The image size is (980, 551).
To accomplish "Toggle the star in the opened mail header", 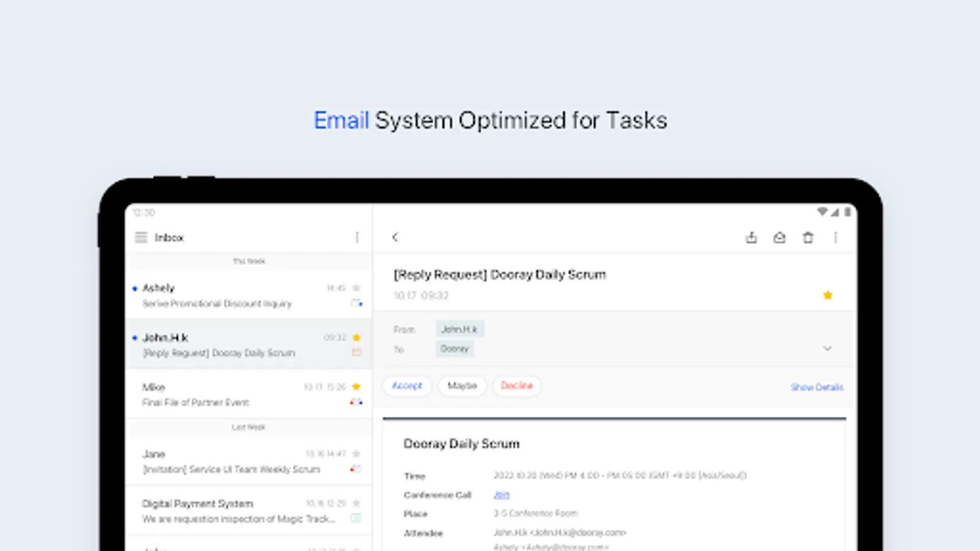I will [827, 295].
